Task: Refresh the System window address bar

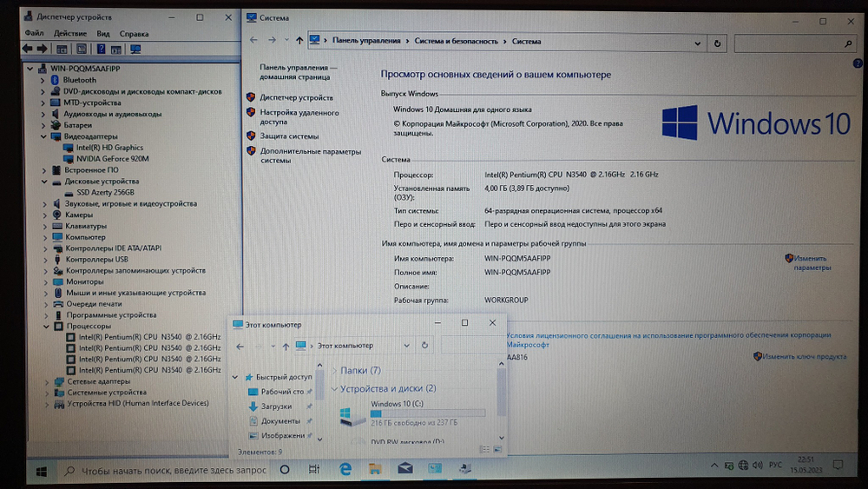Action: pyautogui.click(x=718, y=43)
